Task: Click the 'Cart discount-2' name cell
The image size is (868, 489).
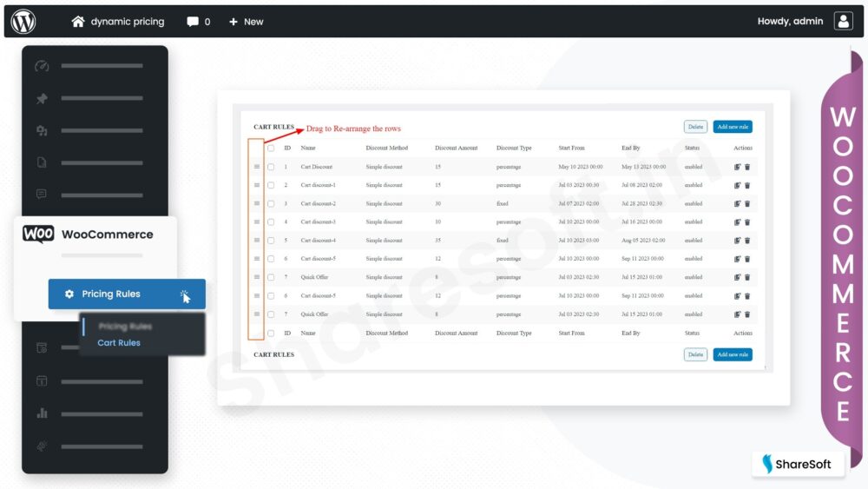Action: click(319, 204)
